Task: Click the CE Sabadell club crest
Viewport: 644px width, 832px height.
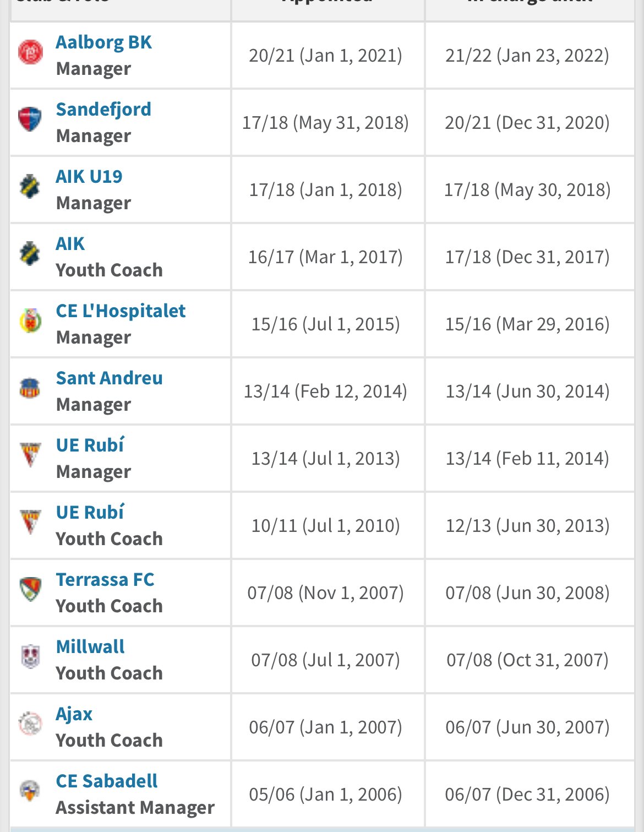Action: tap(30, 791)
